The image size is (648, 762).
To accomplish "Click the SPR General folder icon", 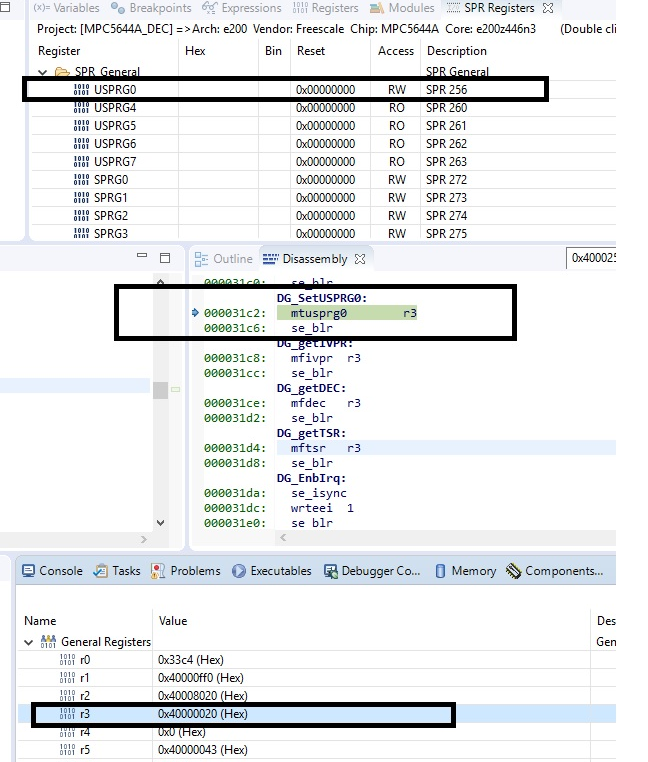I will pyautogui.click(x=62, y=72).
